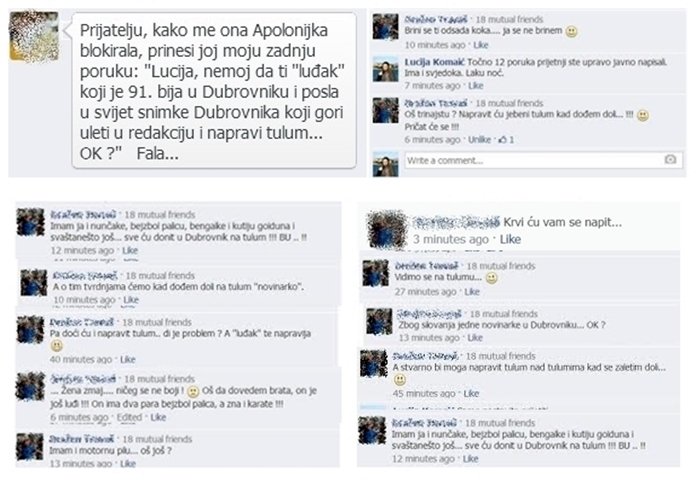Click 18 mutual friends on 'Brini se' comment

(x=509, y=19)
